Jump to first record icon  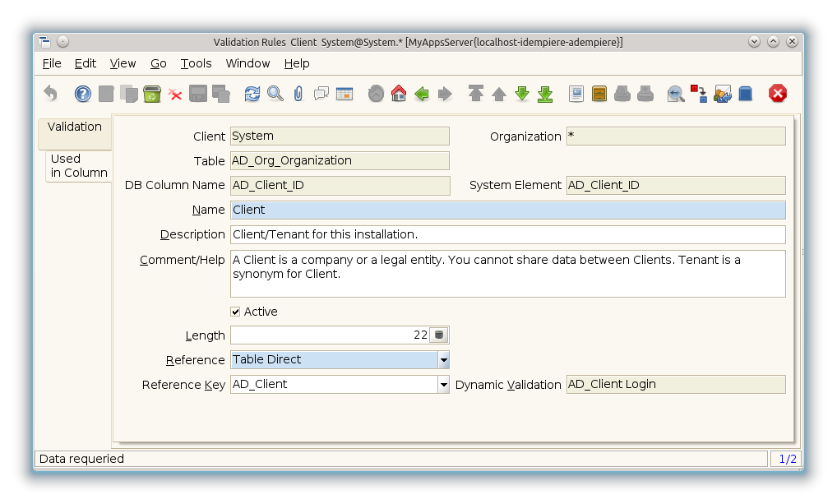click(x=475, y=94)
